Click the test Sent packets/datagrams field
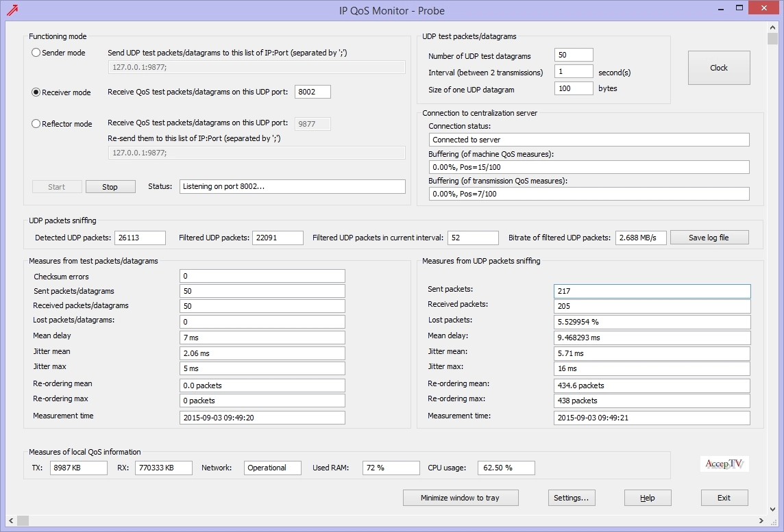 tap(262, 291)
